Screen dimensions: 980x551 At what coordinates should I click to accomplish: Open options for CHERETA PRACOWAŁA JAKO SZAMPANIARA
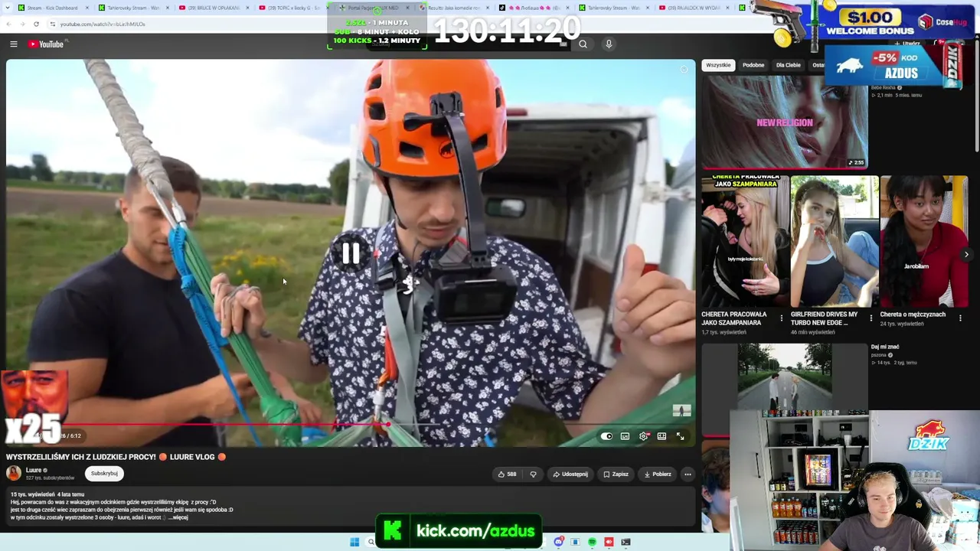781,318
